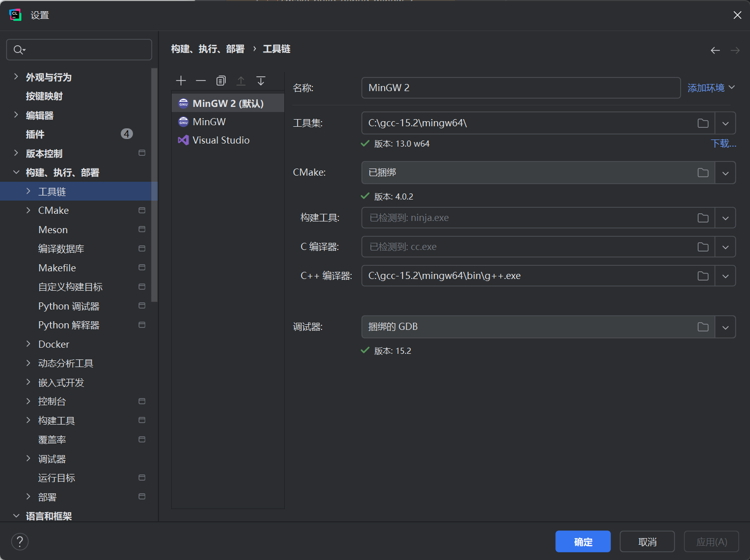The width and height of the screenshot is (750, 560).
Task: Move toolchain down arrow icon
Action: 261,81
